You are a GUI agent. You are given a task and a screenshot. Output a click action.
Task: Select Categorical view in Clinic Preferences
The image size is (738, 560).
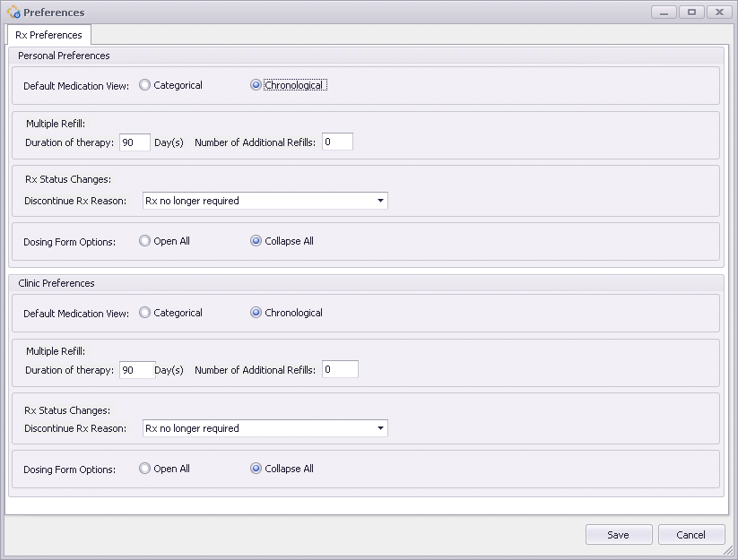144,313
